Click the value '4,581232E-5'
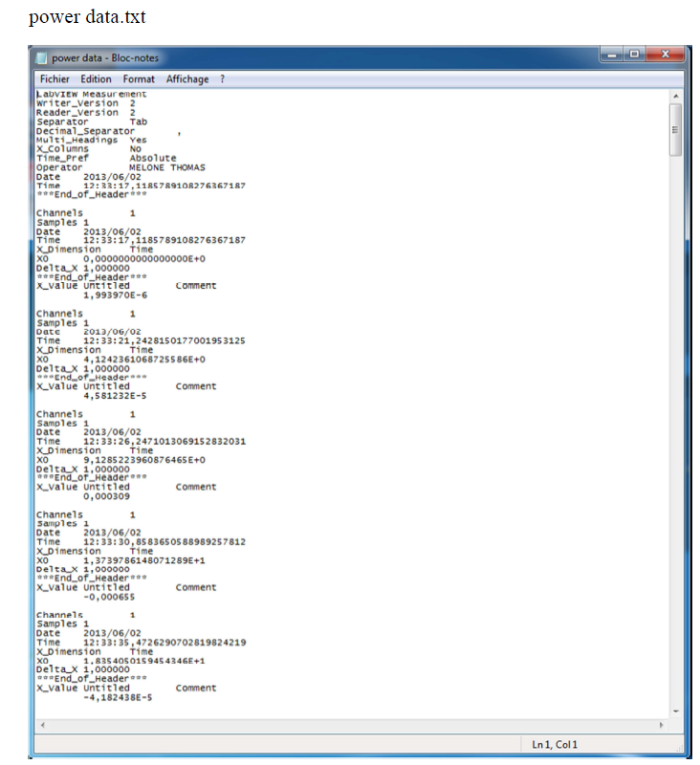The image size is (700, 765). click(x=115, y=396)
